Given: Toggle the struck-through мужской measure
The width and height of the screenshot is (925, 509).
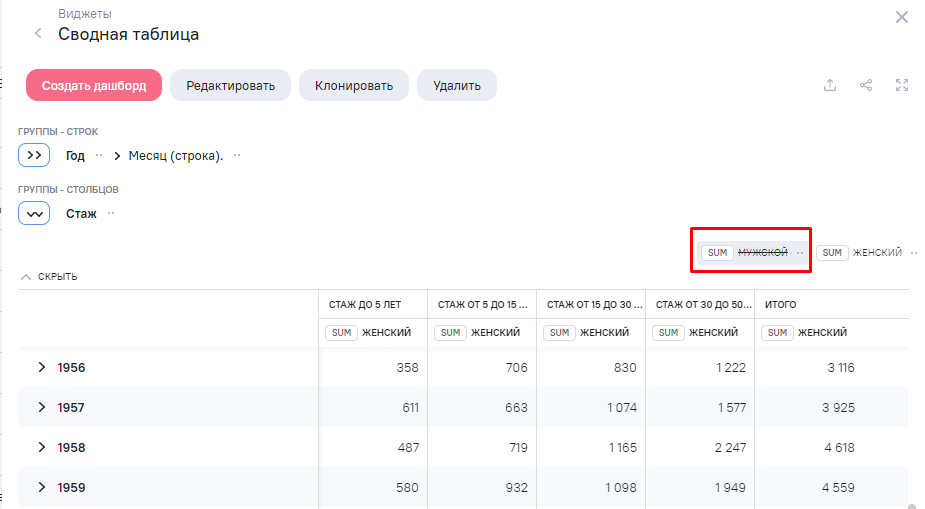Looking at the screenshot, I should click(762, 253).
